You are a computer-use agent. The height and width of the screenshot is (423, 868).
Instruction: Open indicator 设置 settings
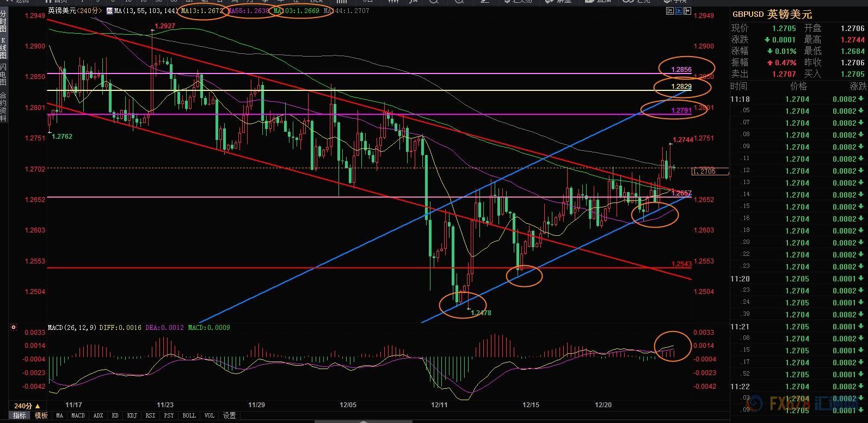230,415
